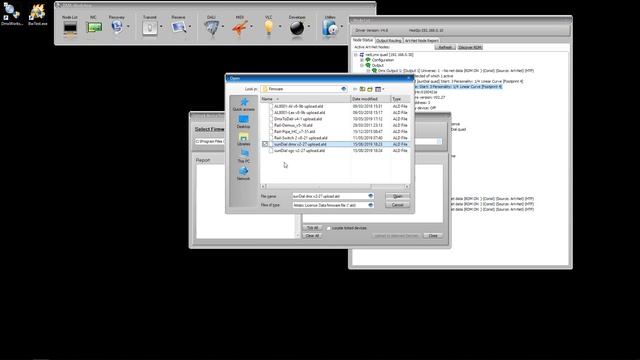The width and height of the screenshot is (640, 360).
Task: Go to Network in Open dialog sidebar
Action: [244, 173]
